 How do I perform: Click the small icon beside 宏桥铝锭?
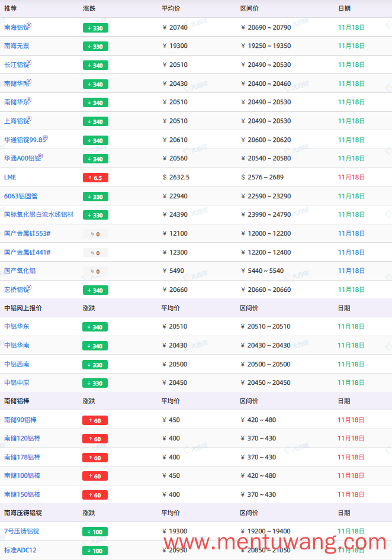[29, 288]
